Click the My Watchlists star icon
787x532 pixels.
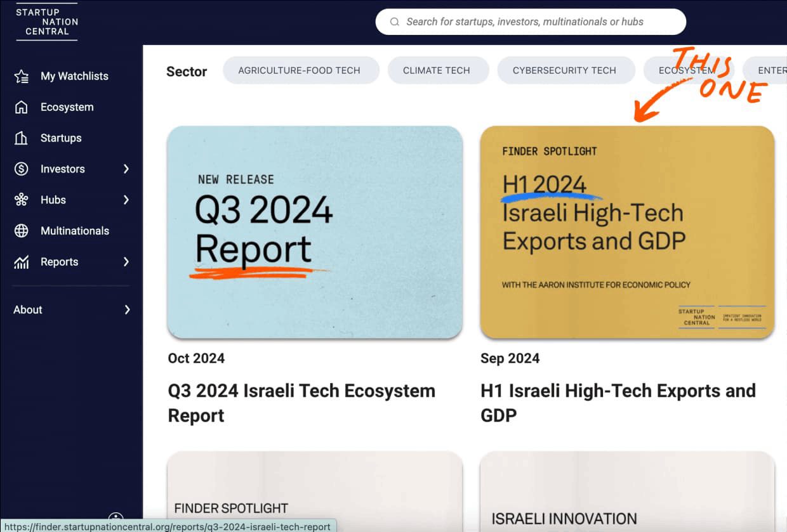click(22, 77)
